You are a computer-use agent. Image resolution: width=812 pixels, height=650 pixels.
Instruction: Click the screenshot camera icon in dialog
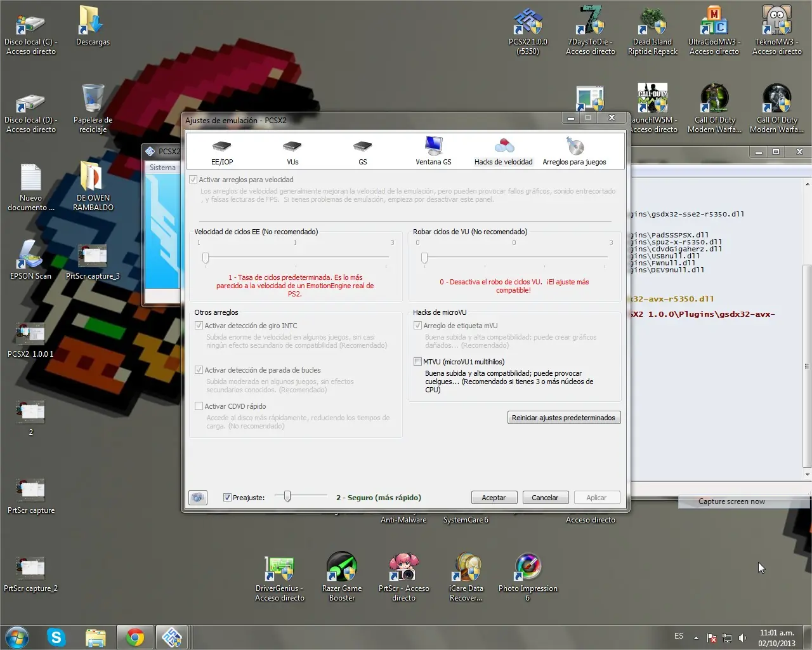pyautogui.click(x=198, y=498)
